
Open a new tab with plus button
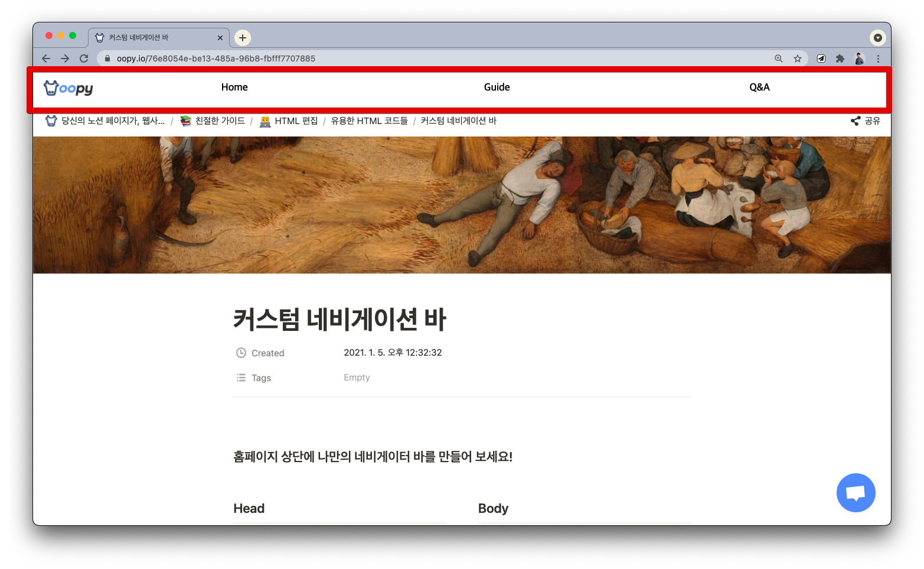(x=243, y=38)
